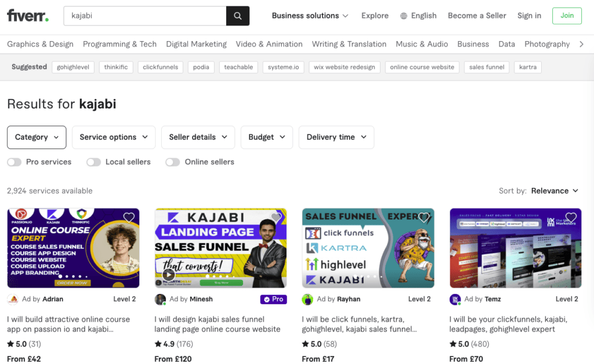
Task: Open the Photography category
Action: point(547,44)
